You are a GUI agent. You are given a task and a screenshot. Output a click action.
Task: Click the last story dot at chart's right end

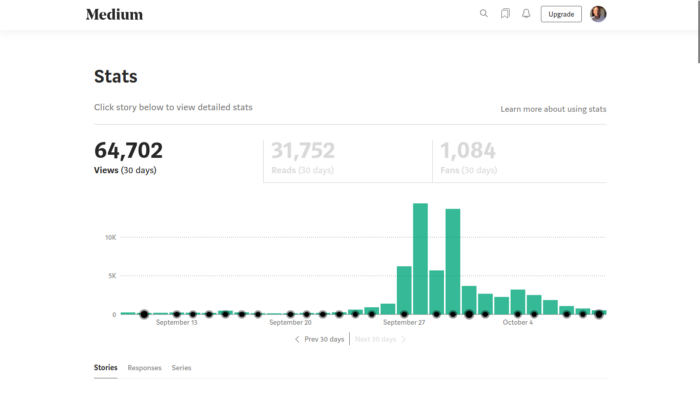click(x=599, y=314)
